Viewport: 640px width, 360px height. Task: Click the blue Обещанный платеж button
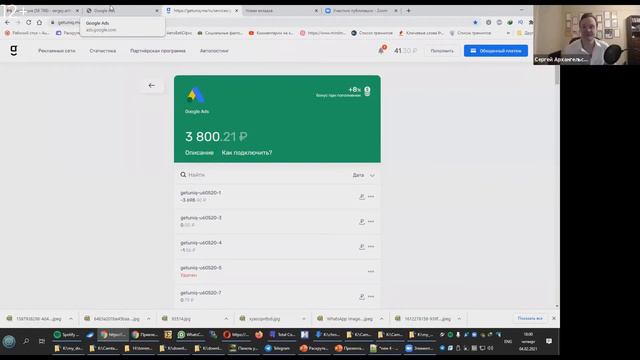pyautogui.click(x=496, y=51)
